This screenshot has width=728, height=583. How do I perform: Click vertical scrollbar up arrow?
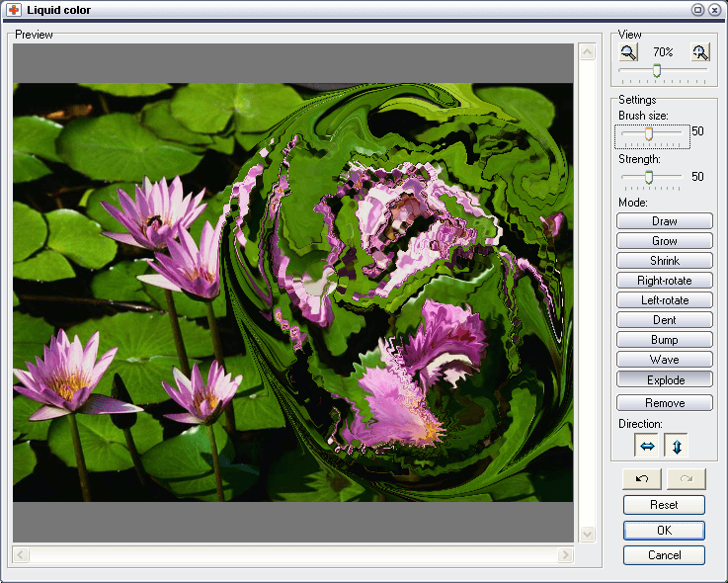click(588, 51)
